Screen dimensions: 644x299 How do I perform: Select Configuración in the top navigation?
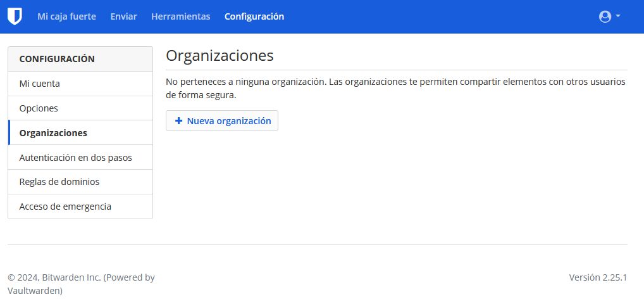tap(254, 16)
